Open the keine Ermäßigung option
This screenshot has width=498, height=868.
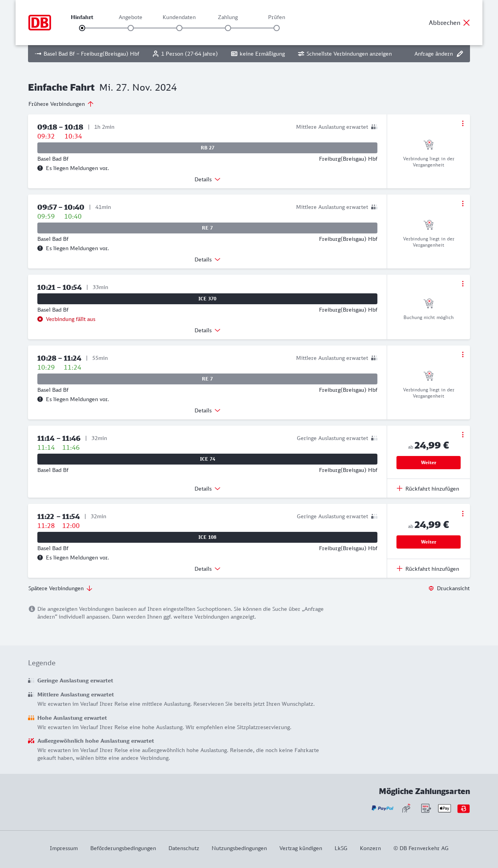coord(258,54)
